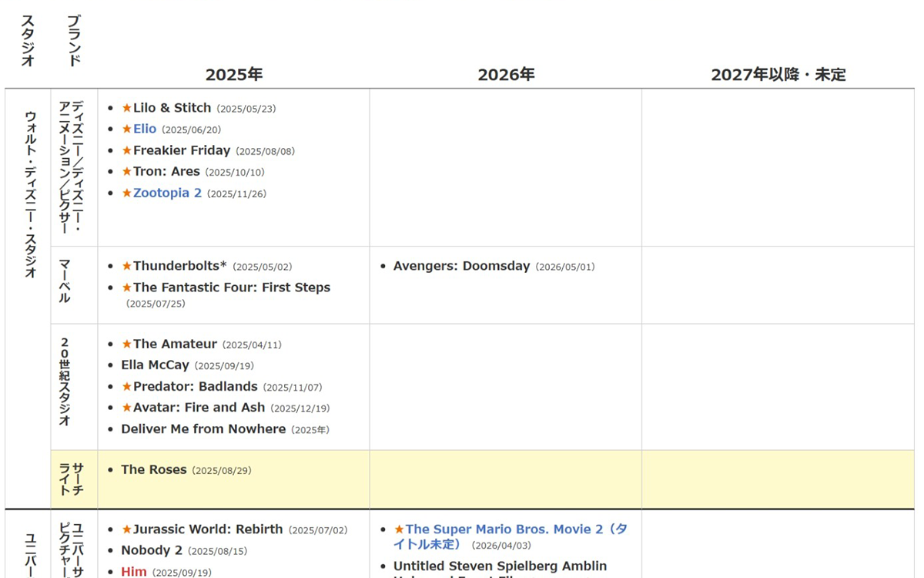Click the star before Jurassic World: Rebirth
Image resolution: width=924 pixels, height=578 pixels.
point(127,529)
